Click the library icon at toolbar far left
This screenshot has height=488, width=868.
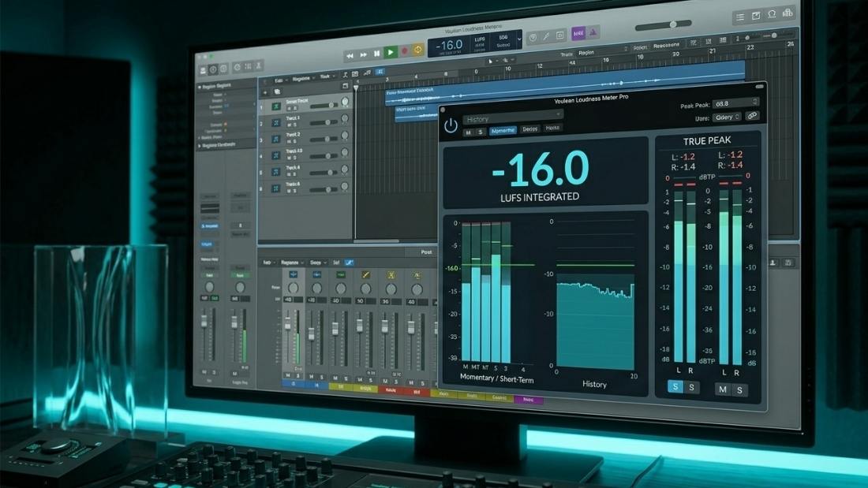(x=203, y=70)
